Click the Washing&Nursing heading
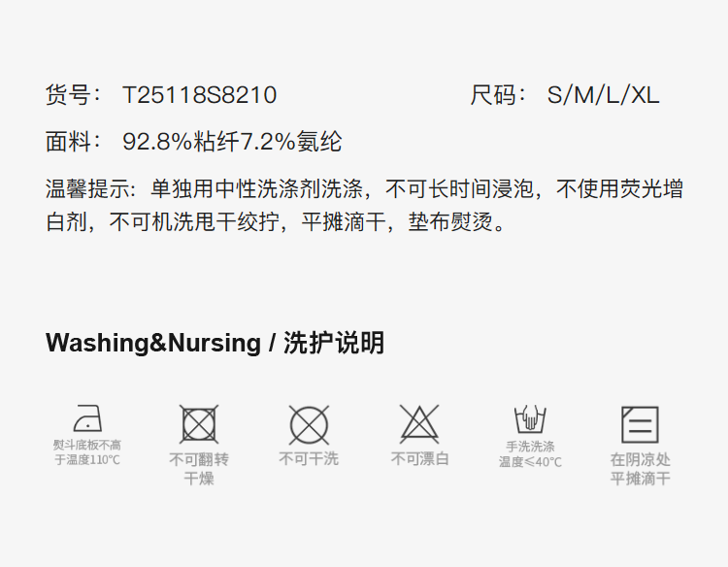 (153, 343)
